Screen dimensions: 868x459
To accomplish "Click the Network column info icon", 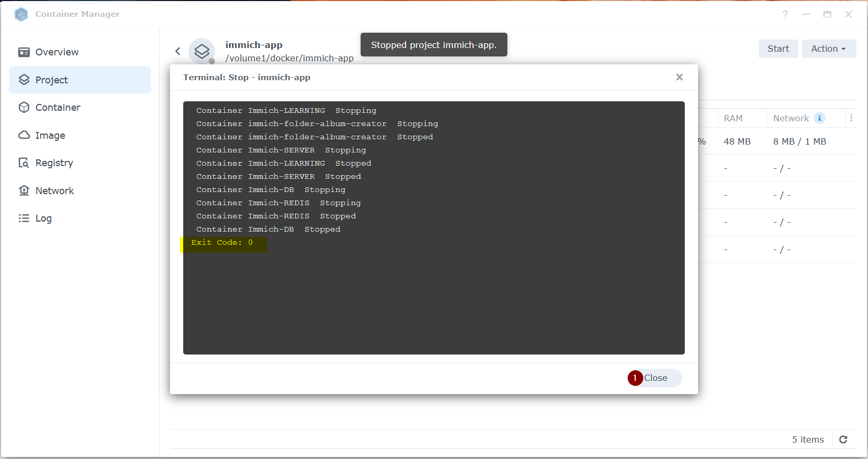I will [x=819, y=118].
